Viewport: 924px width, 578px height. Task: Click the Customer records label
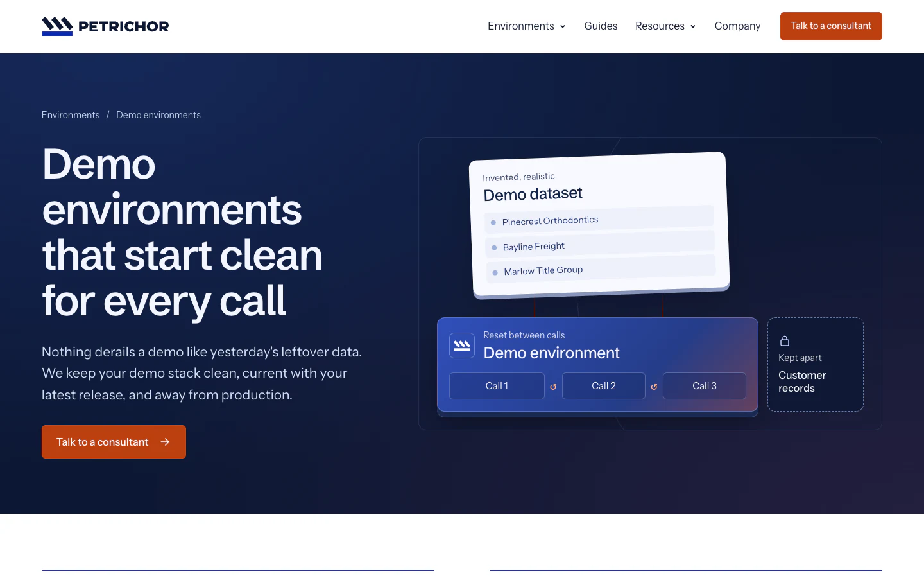pyautogui.click(x=802, y=381)
